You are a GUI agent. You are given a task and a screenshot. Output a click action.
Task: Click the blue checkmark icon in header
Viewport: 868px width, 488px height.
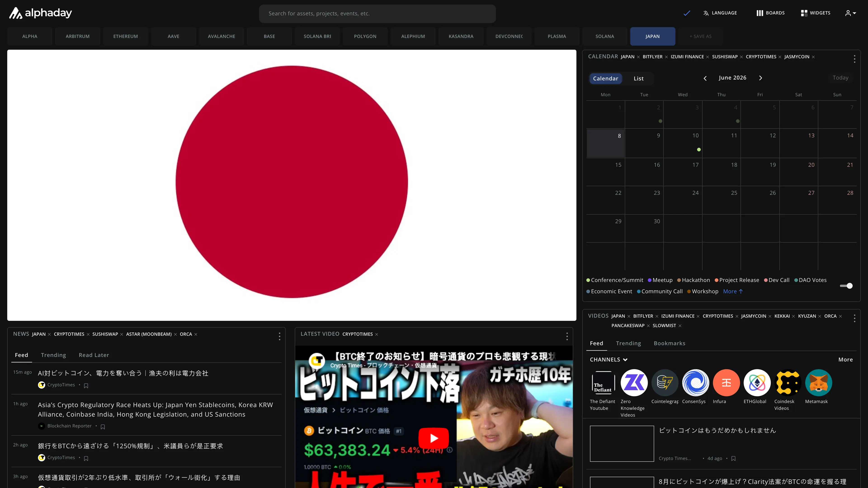687,13
